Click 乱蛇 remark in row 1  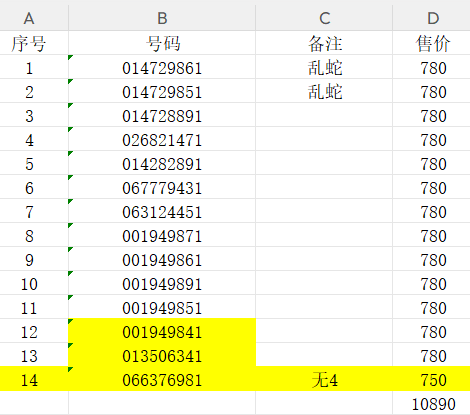[324, 67]
